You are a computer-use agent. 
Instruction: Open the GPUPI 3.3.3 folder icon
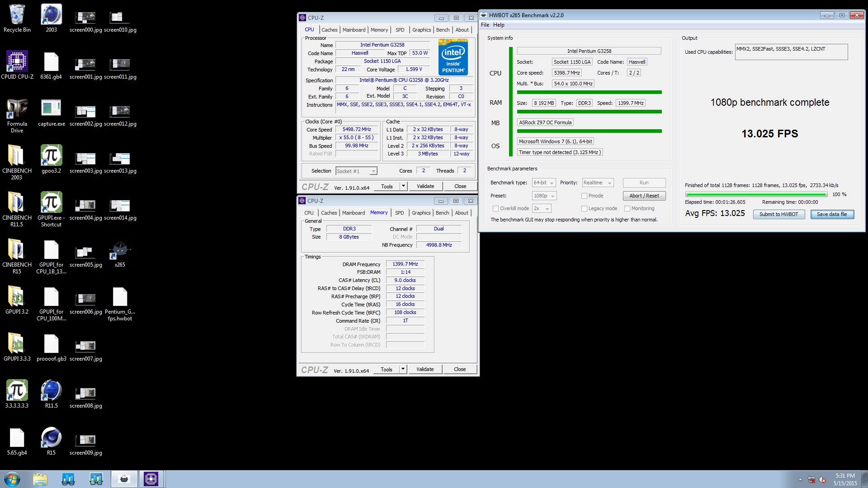click(17, 347)
